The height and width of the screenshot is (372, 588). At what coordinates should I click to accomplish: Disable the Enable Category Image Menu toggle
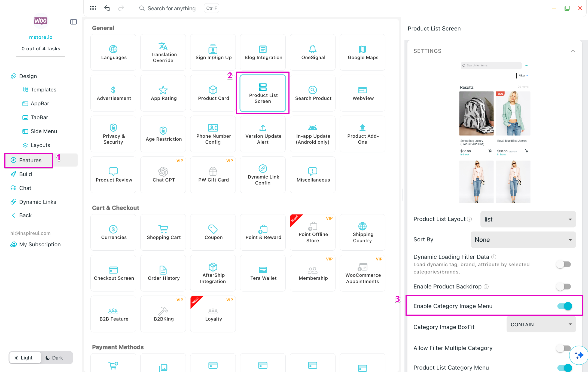tap(564, 306)
